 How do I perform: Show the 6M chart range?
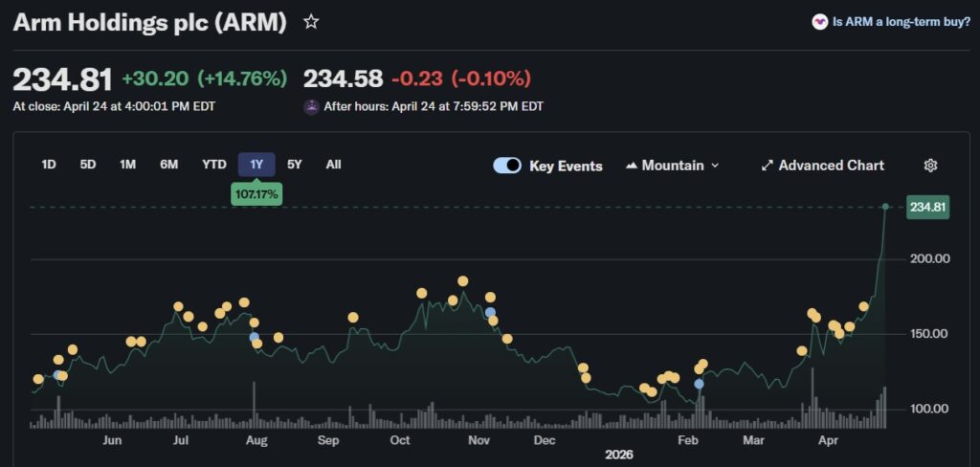pyautogui.click(x=168, y=165)
